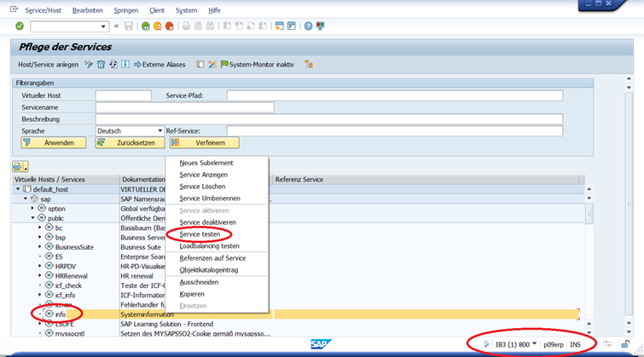
Task: Click the p09erp server status entry
Action: [554, 345]
